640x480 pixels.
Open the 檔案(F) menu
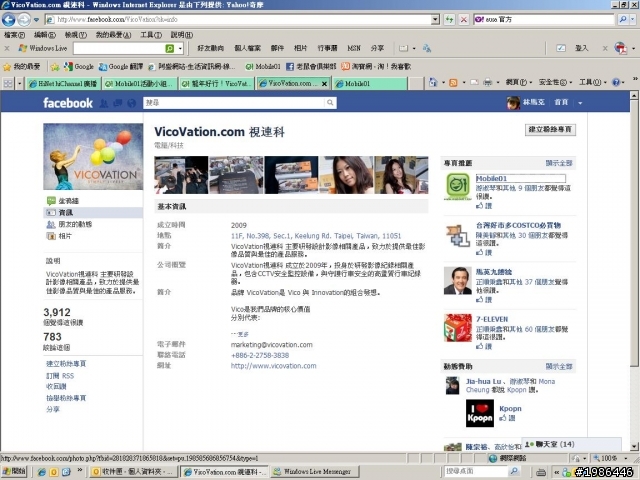(14, 35)
